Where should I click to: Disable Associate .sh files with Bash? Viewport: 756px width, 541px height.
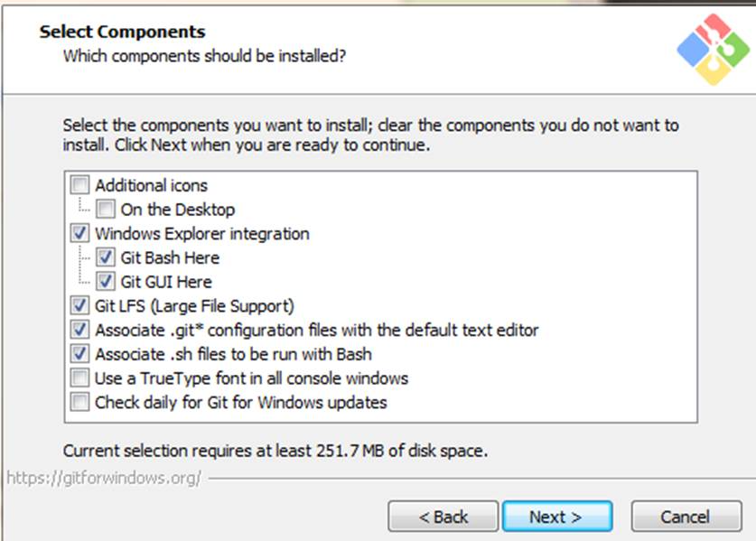point(79,353)
